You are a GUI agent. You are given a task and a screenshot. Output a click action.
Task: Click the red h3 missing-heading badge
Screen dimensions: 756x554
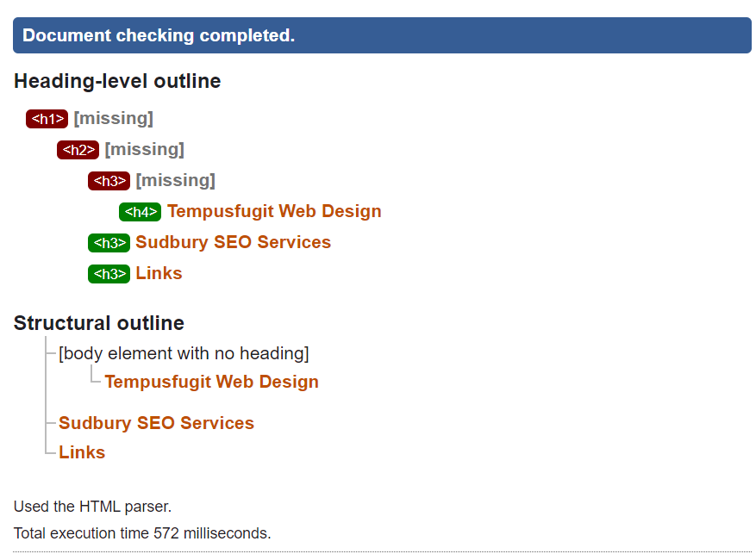tap(109, 181)
